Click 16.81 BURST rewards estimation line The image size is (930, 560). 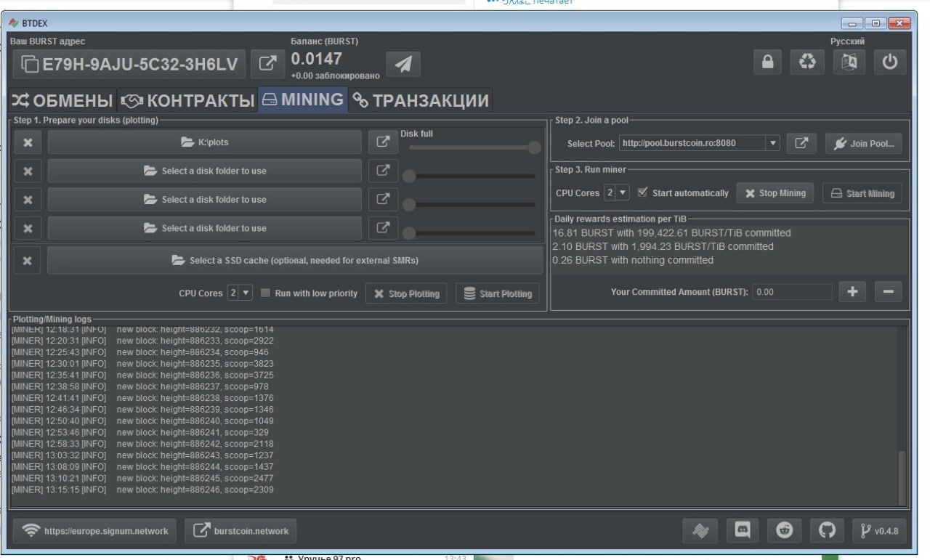click(x=671, y=233)
